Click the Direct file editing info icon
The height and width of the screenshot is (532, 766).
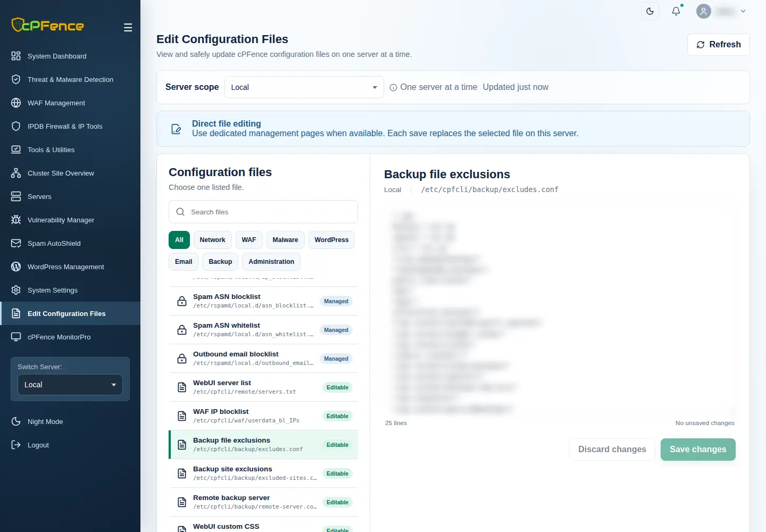[x=176, y=129]
